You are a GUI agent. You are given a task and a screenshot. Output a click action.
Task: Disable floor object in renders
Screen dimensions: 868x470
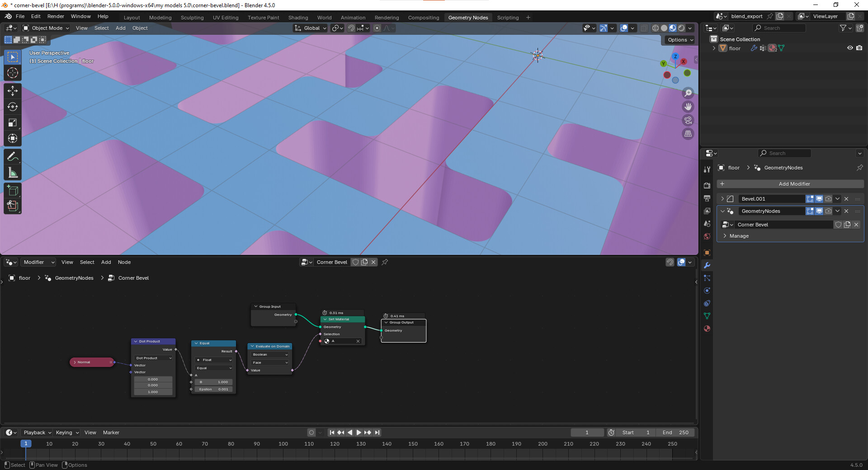point(859,48)
